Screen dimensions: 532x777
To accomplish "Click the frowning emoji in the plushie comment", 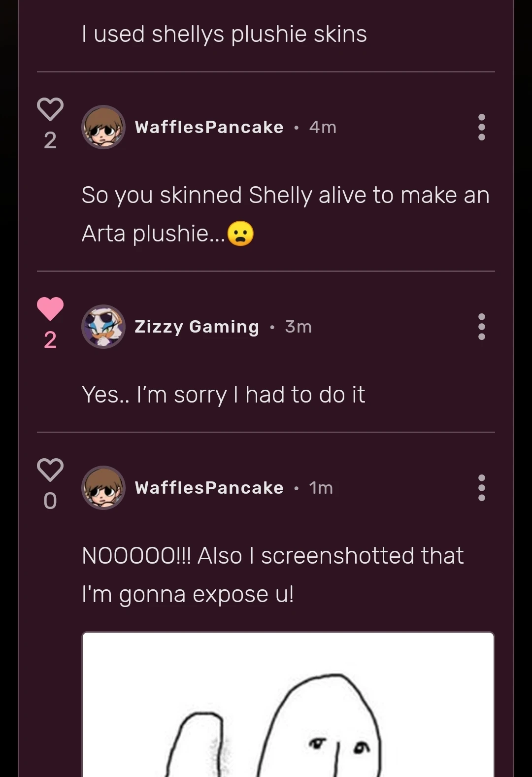I will point(241,233).
